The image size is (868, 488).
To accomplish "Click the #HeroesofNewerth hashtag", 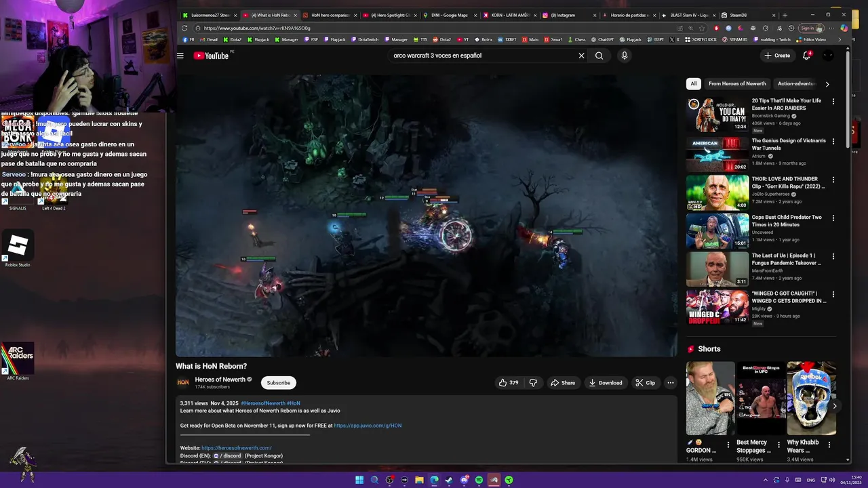I will [262, 403].
